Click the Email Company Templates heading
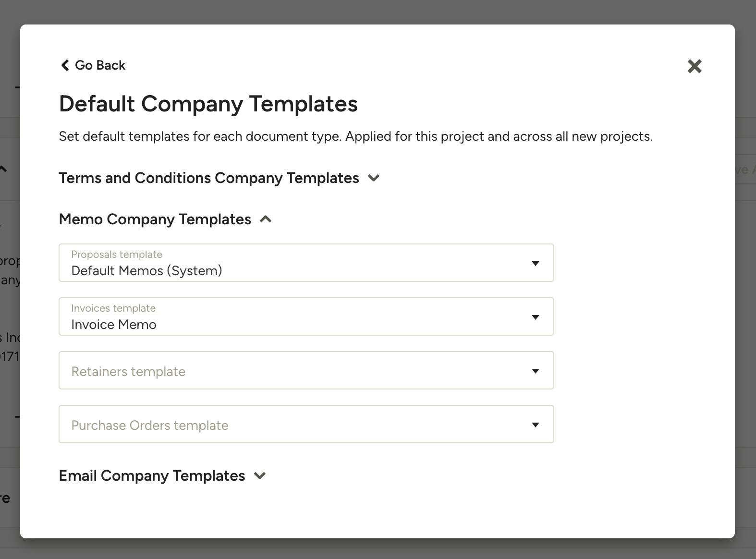Image resolution: width=756 pixels, height=559 pixels. (x=152, y=476)
